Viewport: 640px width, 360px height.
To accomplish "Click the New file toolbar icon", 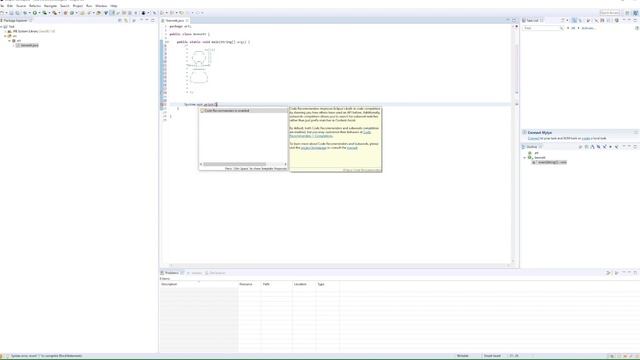I will click(x=2, y=13).
